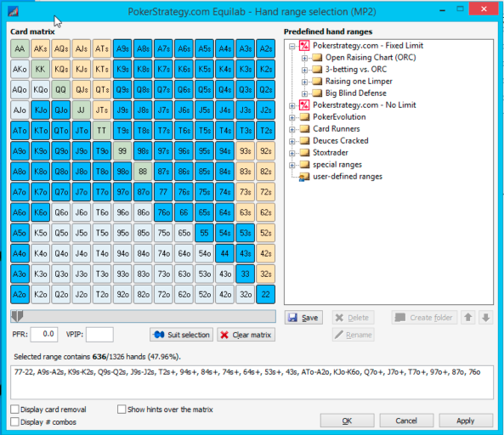Open Suit selection
The image size is (504, 435).
tap(181, 335)
